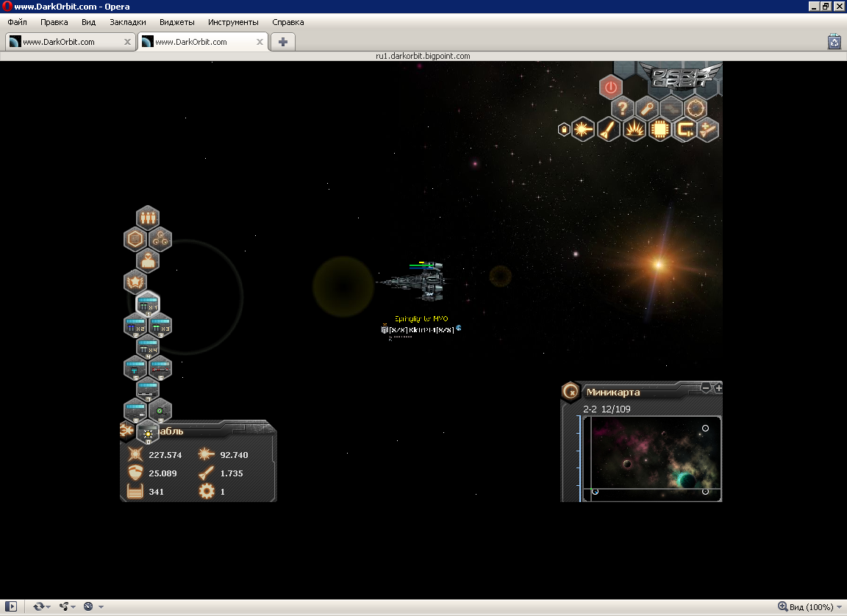847x616 pixels.
Task: Select quick slot 5 with cyan item
Action: 135,368
